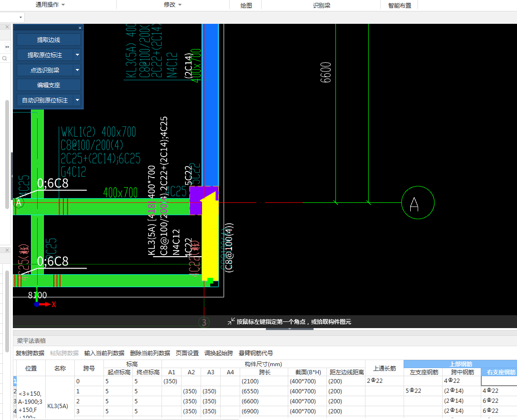Click the (6550) span length cell
The image size is (517, 420).
(x=264, y=391)
